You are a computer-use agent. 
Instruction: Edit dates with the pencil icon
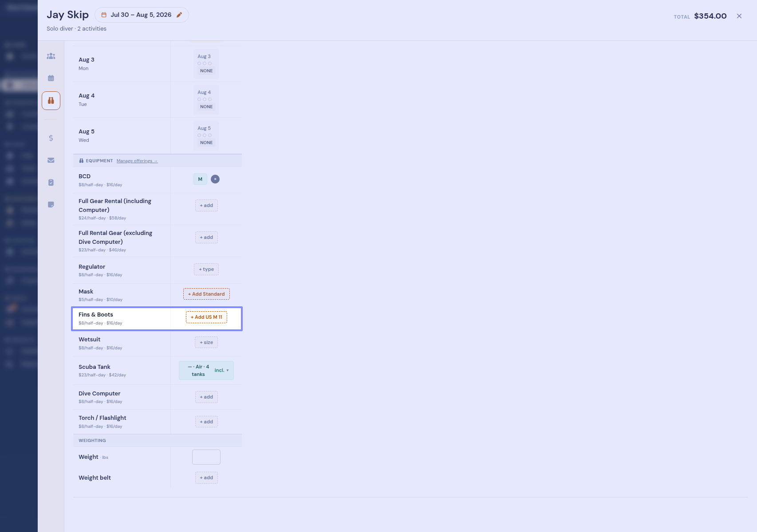pos(179,15)
